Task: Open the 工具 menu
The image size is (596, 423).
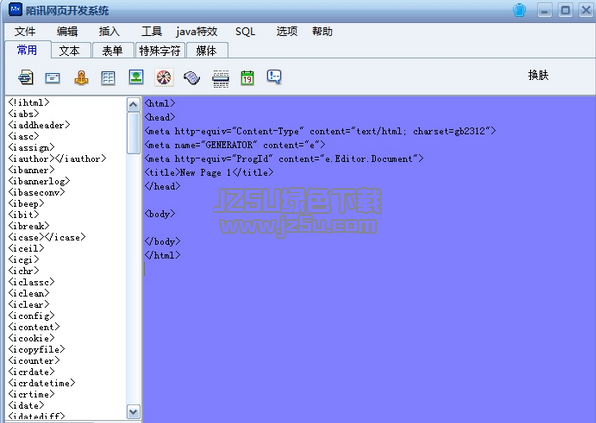Action: click(152, 32)
